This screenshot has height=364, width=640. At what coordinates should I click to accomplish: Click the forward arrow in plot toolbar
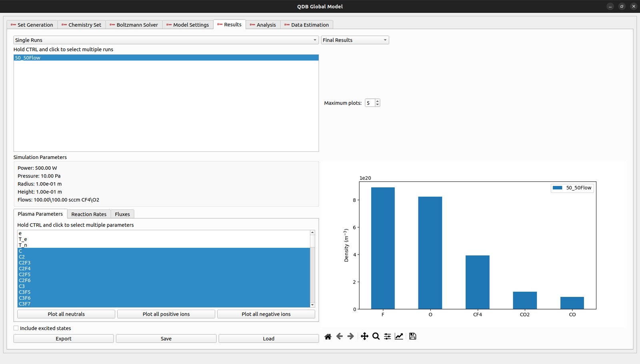point(350,336)
